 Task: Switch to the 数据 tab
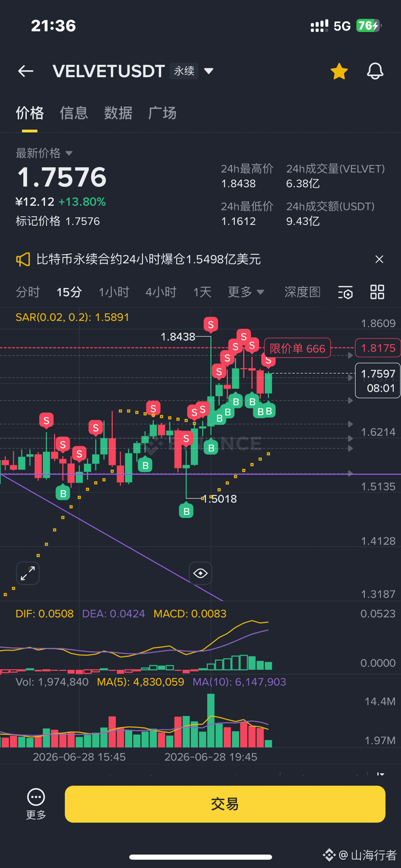coord(118,113)
